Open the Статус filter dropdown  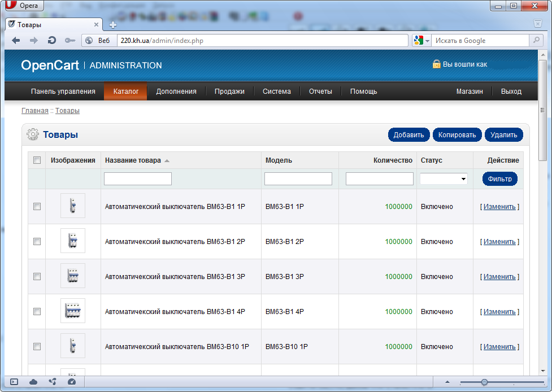[444, 179]
